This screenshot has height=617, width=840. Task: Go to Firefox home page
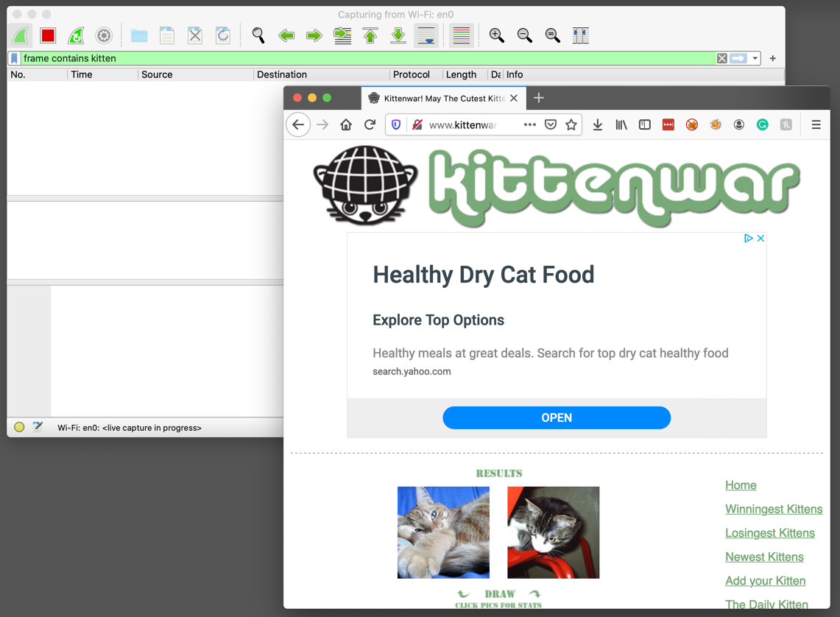[346, 124]
